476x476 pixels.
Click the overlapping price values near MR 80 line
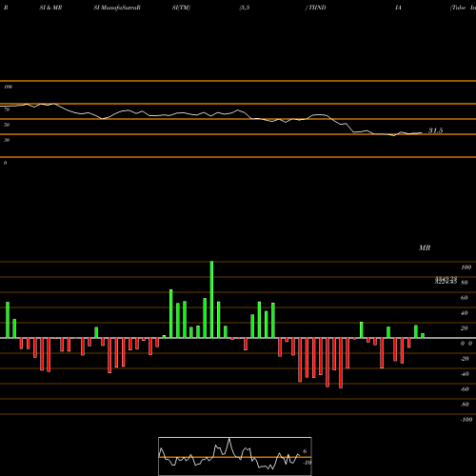tap(446, 280)
